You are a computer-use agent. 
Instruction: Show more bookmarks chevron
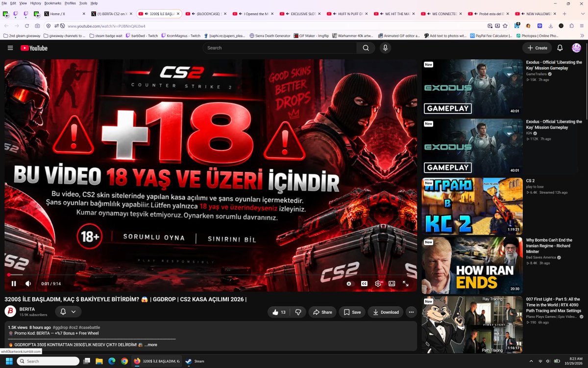point(582,35)
